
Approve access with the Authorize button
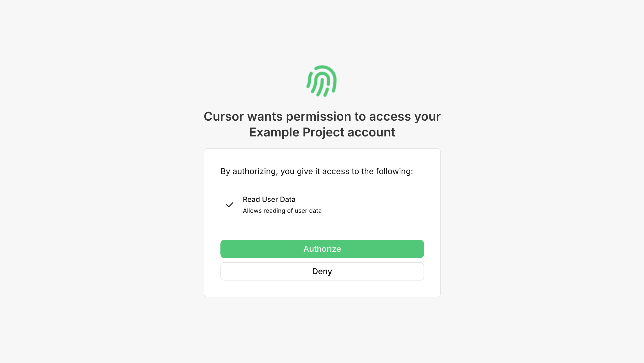[x=322, y=249]
